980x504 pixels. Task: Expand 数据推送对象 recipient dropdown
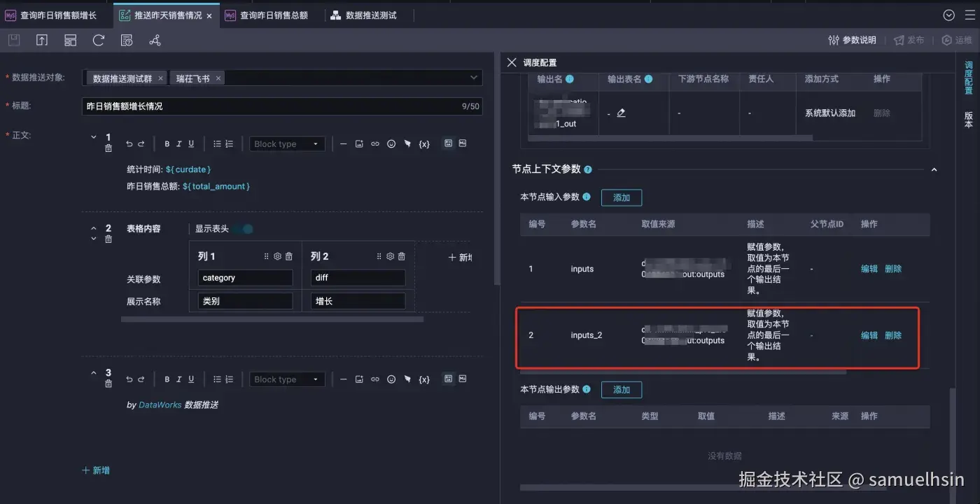click(x=474, y=78)
